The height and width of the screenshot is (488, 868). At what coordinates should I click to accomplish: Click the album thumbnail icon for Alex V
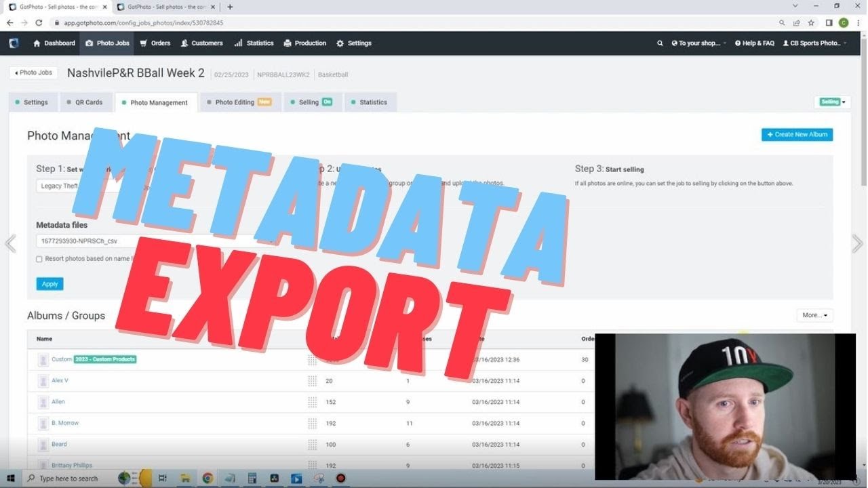tap(43, 381)
